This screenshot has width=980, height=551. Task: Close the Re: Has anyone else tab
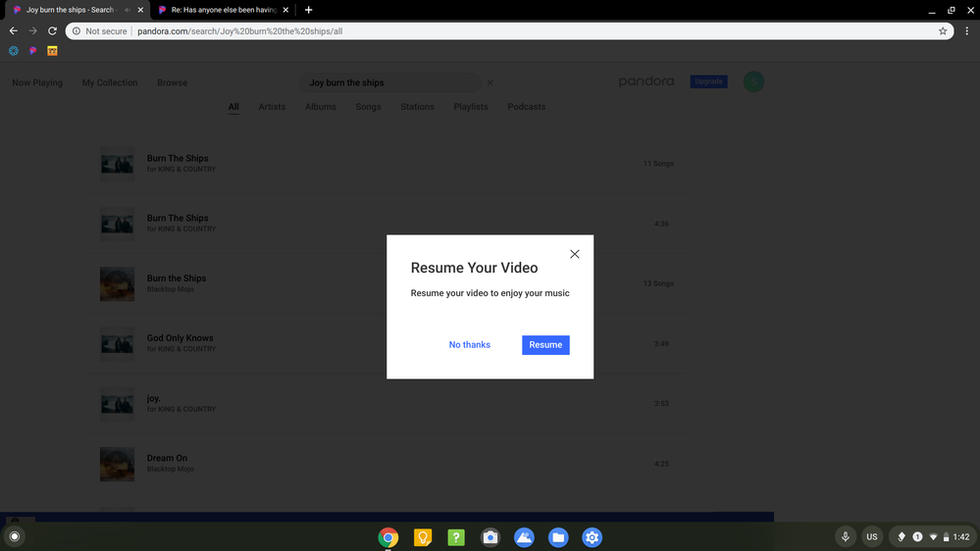[x=285, y=10]
